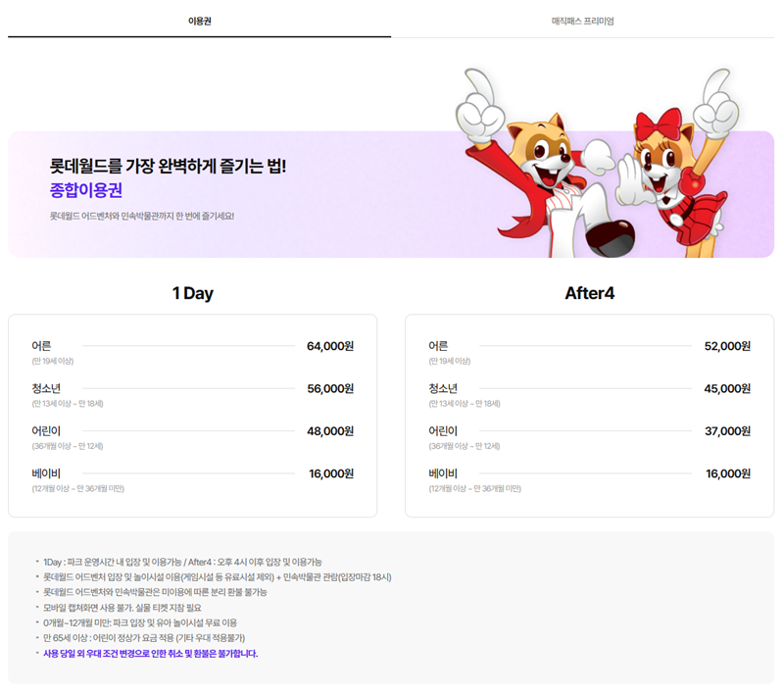This screenshot has height=694, width=784.
Task: Switch to the 이용권 tab
Action: click(x=200, y=21)
